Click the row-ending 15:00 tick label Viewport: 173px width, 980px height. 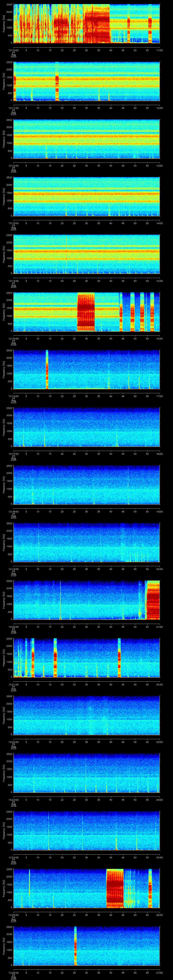pos(159,281)
